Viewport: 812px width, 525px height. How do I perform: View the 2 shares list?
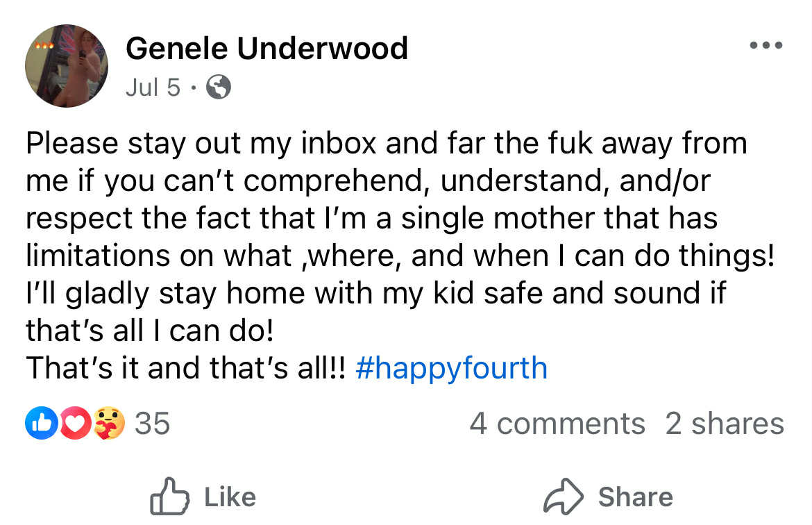coord(725,424)
